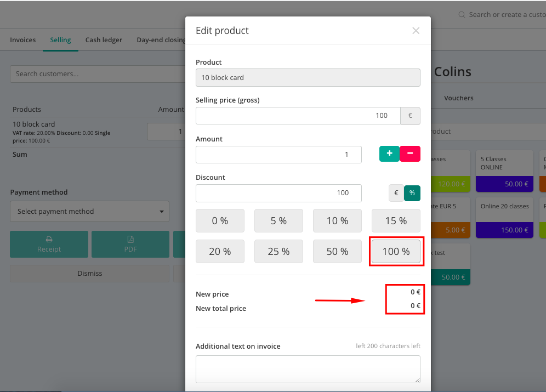This screenshot has width=546, height=392.
Task: Select the 5.00 € orange product card
Action: [451, 218]
